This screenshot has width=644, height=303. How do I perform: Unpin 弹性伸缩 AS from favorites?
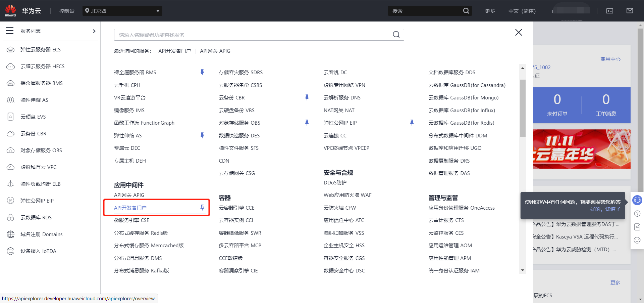202,135
